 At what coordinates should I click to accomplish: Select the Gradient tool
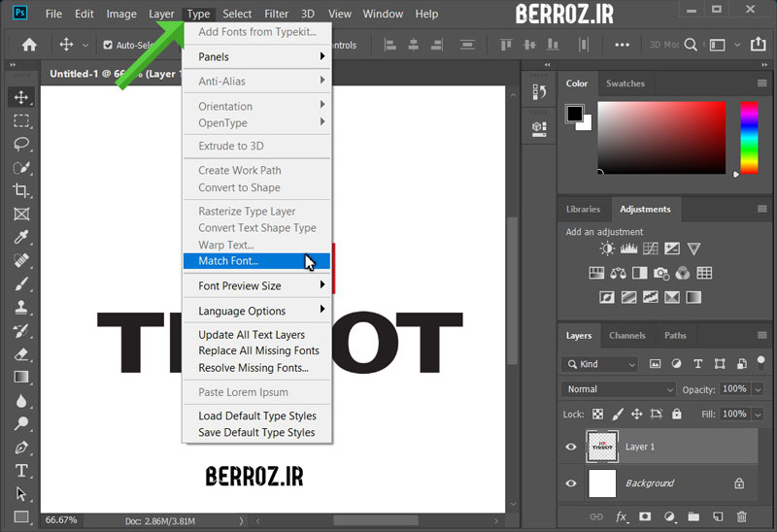point(20,377)
